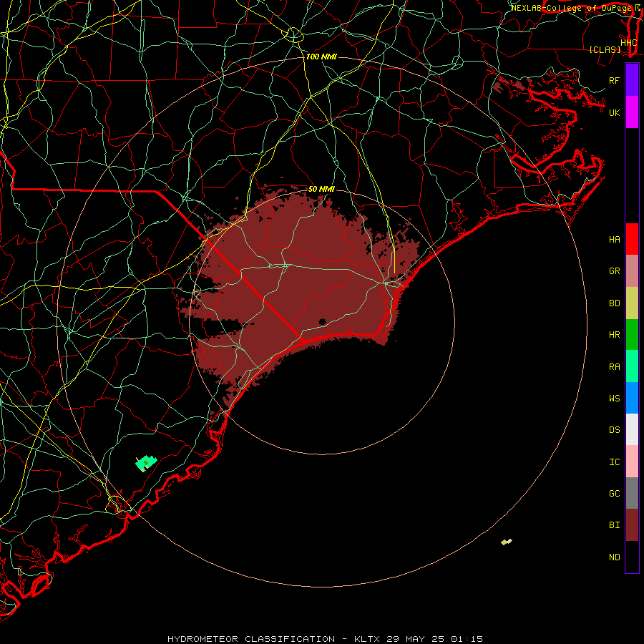Click the HR green legend swatch

coord(632,335)
